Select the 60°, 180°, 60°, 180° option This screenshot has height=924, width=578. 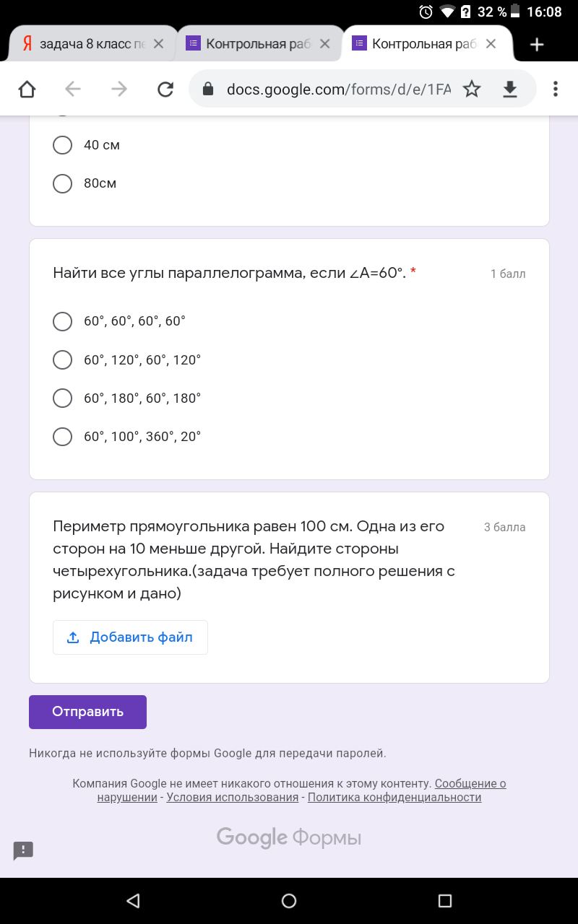(127, 398)
